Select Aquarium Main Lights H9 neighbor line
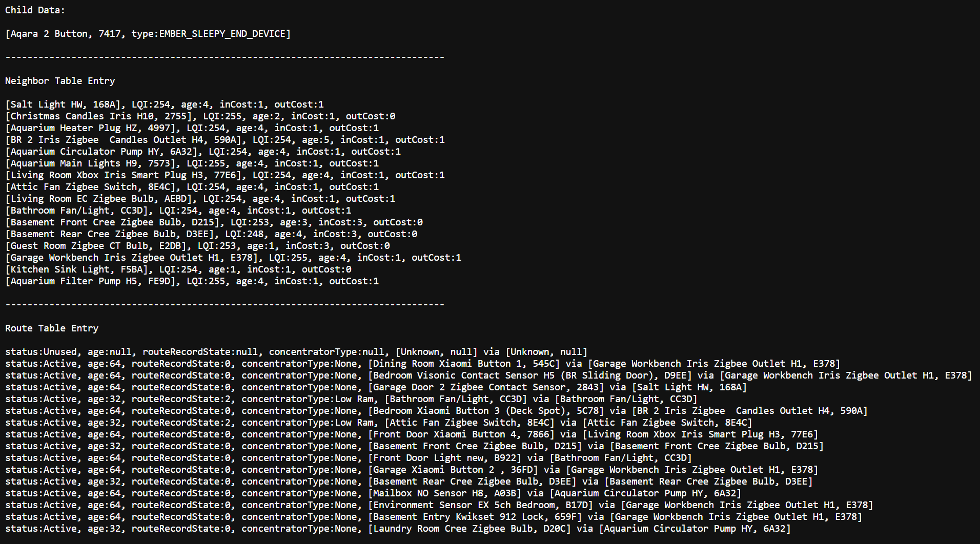Screen dimensions: 980x544 tap(192, 163)
